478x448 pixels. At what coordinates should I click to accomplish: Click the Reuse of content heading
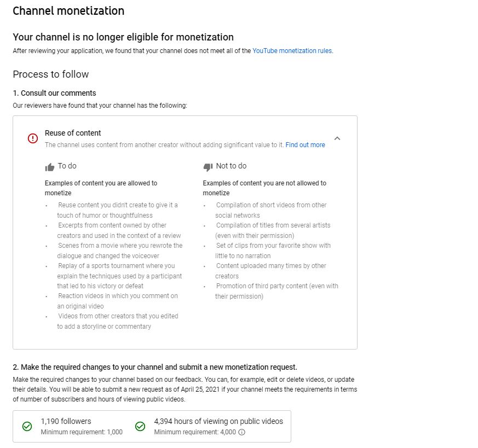(x=73, y=133)
